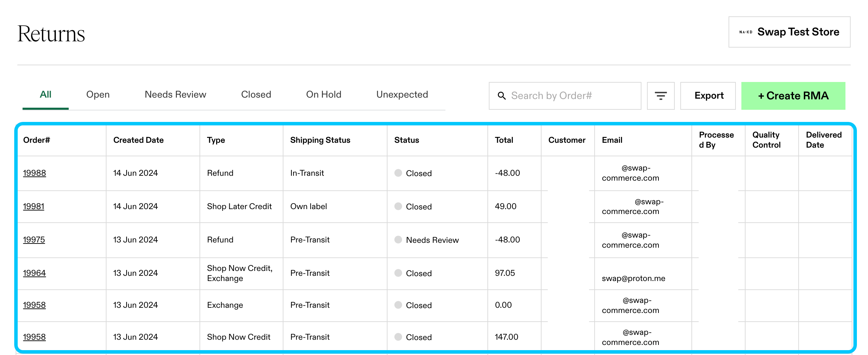Open order 19958 Exchange row link

(x=34, y=305)
